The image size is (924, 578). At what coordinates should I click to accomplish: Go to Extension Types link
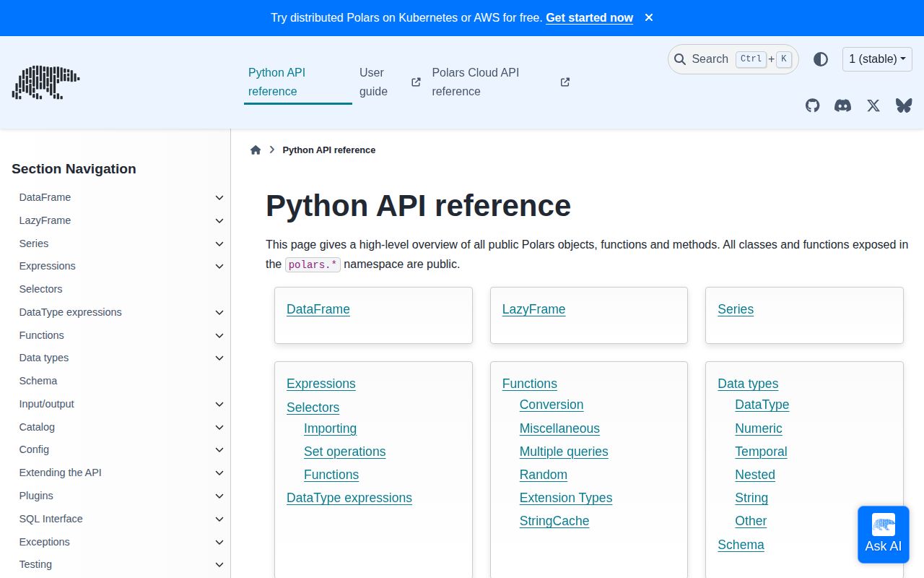[566, 498]
